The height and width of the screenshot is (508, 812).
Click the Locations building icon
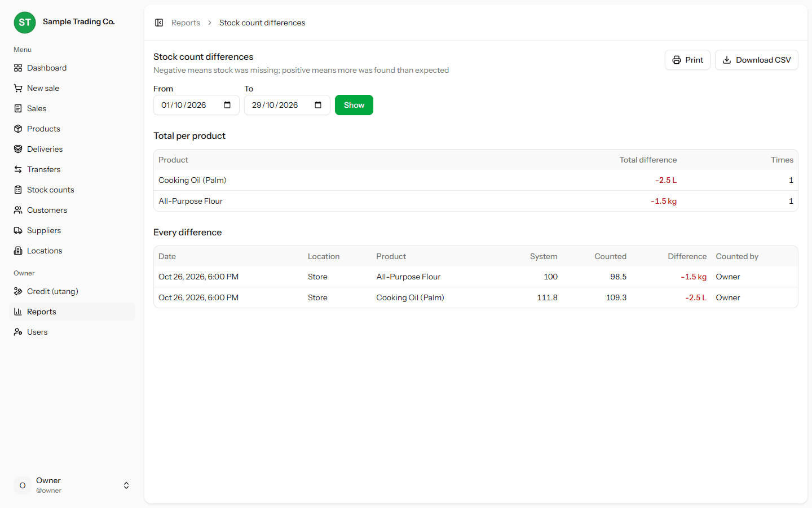point(18,251)
